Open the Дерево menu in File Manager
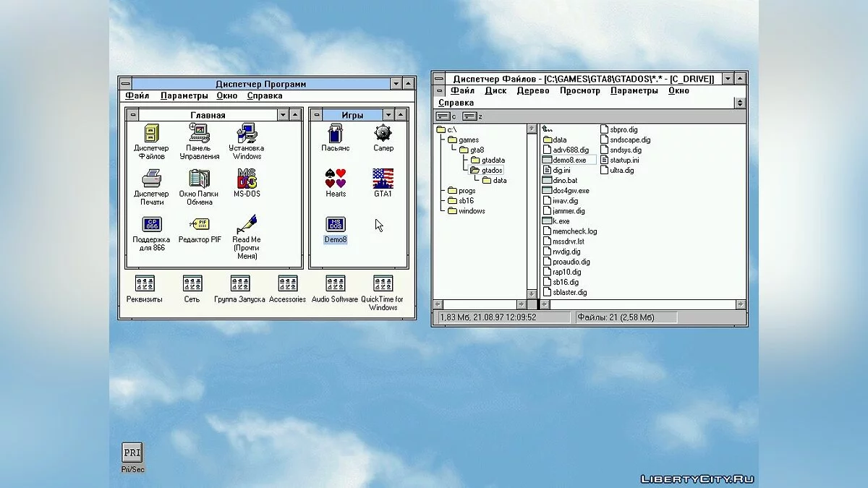The image size is (868, 488). tap(532, 91)
